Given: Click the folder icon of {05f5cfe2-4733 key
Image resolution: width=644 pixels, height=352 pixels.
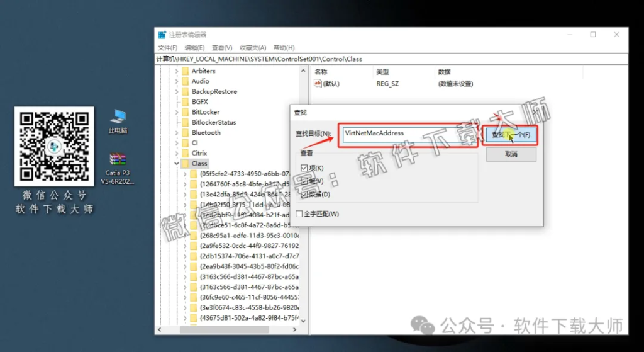Looking at the screenshot, I should click(x=194, y=174).
